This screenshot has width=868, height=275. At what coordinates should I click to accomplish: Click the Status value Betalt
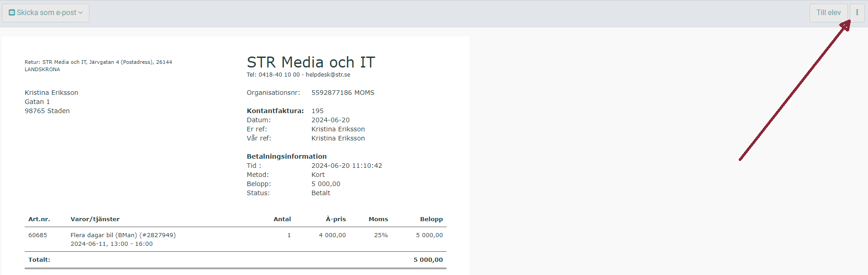point(321,193)
